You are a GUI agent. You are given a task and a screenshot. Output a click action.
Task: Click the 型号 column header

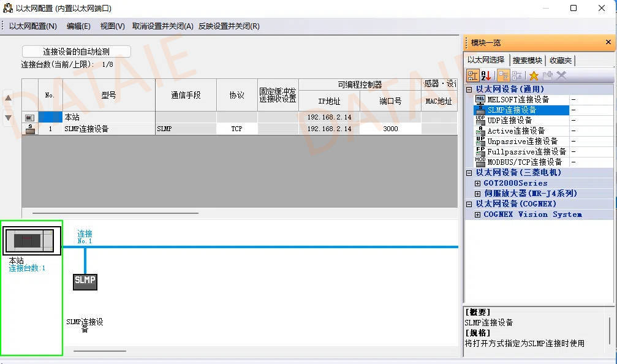(x=109, y=95)
